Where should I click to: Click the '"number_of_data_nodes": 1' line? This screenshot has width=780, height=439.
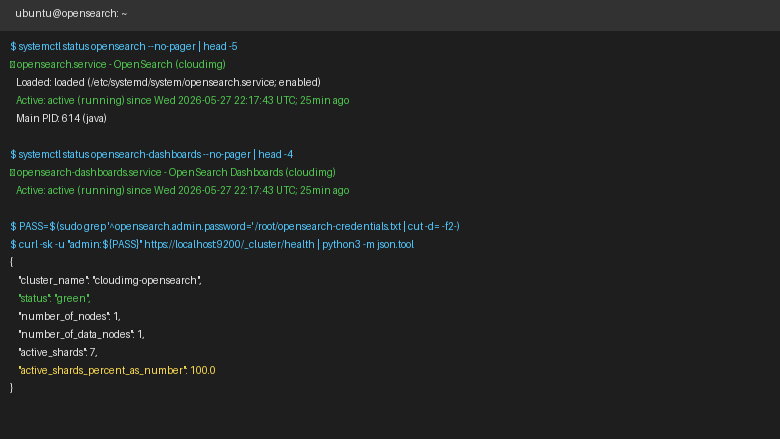(81, 334)
